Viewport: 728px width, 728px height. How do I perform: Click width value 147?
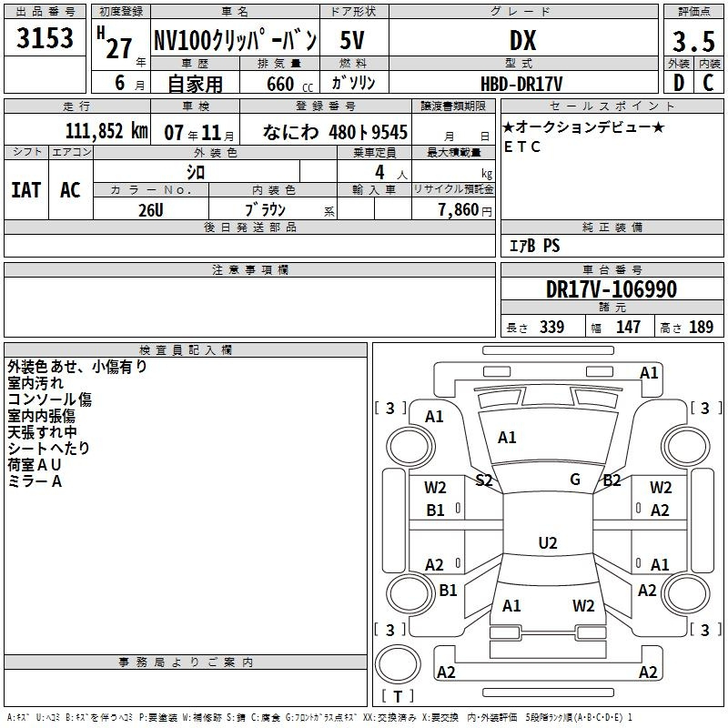pyautogui.click(x=628, y=327)
